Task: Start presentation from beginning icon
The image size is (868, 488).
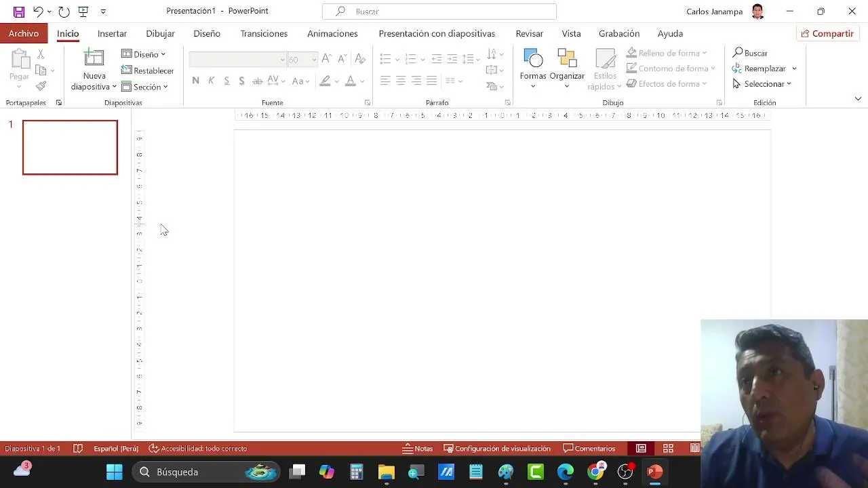Action: [x=83, y=12]
